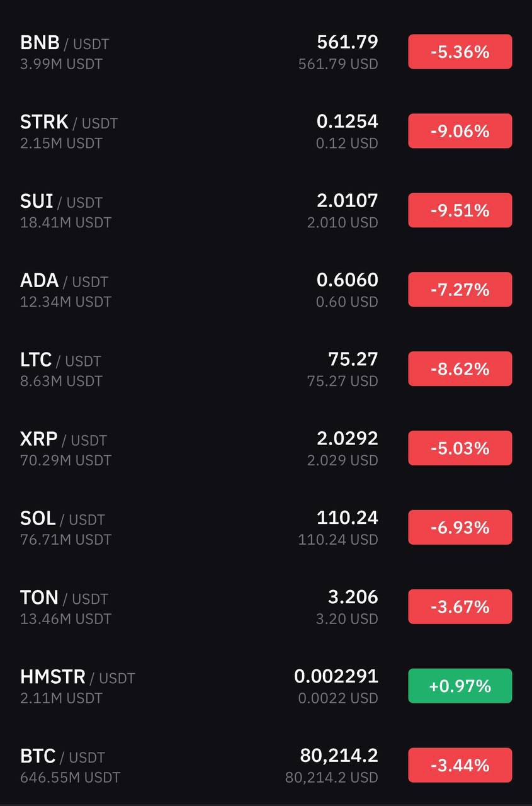Tap the -5.03% XRP change button
Viewport: 532px width, 806px height.
(460, 448)
